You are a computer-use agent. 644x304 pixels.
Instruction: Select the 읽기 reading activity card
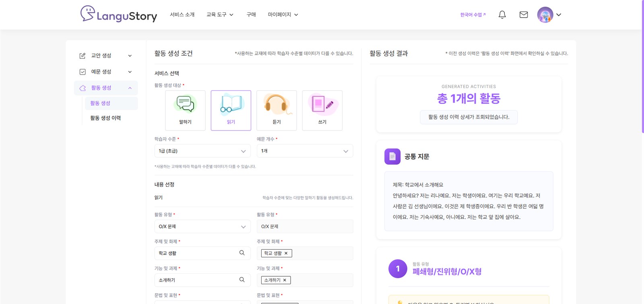(x=231, y=110)
